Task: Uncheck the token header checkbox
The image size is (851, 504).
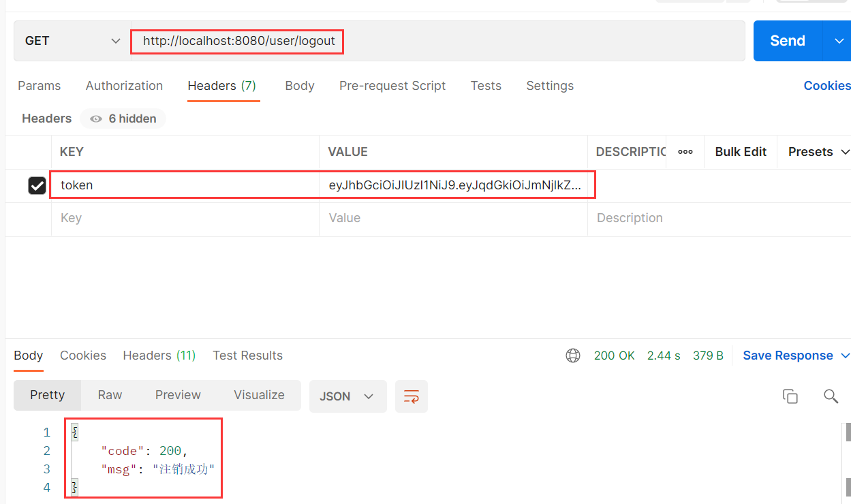Action: tap(37, 185)
